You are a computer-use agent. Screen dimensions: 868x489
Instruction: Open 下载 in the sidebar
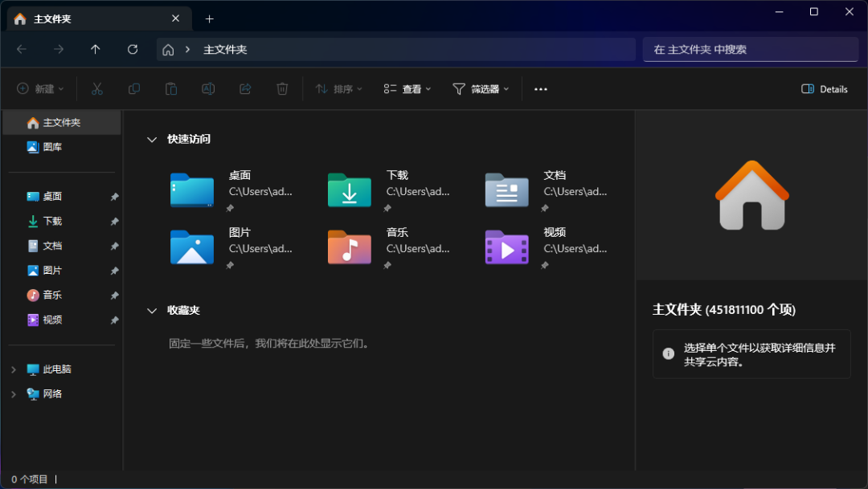click(x=62, y=222)
